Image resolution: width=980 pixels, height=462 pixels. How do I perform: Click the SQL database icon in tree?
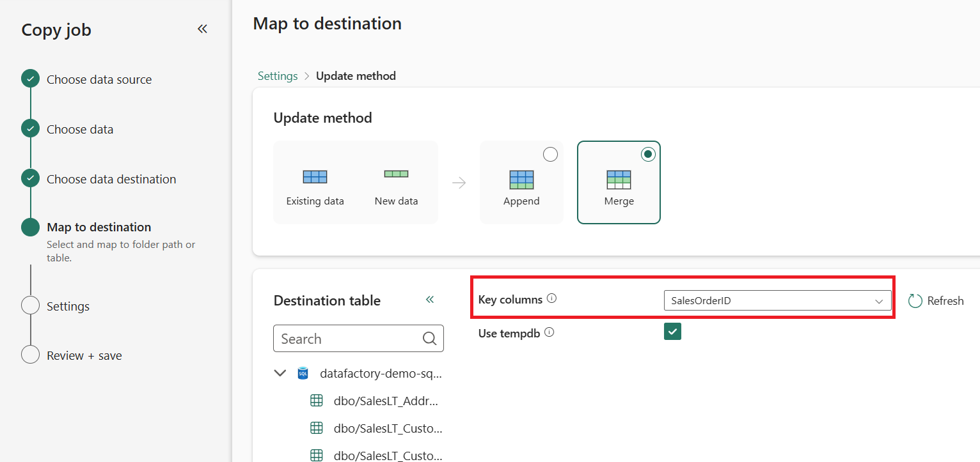(303, 373)
